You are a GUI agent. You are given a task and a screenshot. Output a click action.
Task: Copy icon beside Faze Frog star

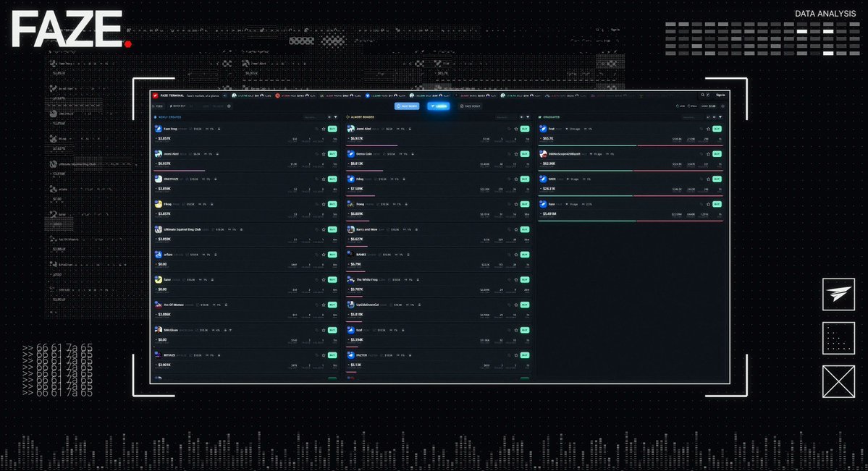tap(317, 129)
